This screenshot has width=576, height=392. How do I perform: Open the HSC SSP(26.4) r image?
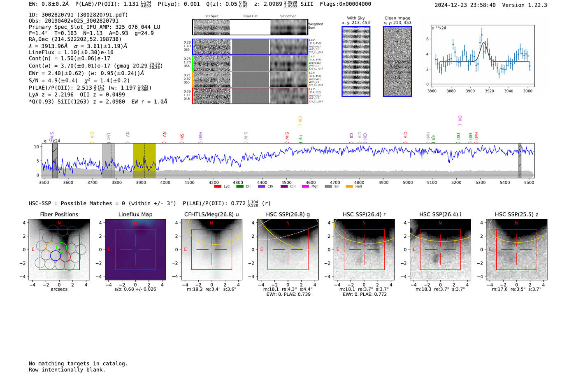364,250
